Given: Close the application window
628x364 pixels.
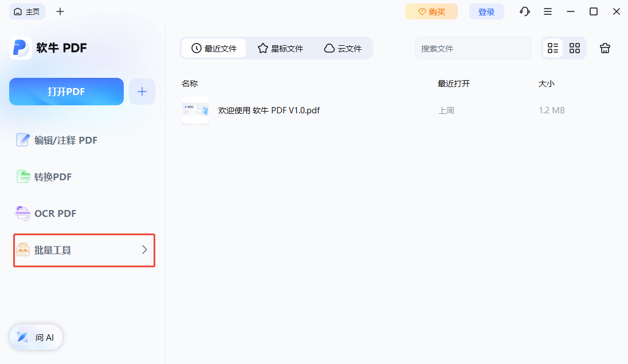Looking at the screenshot, I should (x=617, y=11).
